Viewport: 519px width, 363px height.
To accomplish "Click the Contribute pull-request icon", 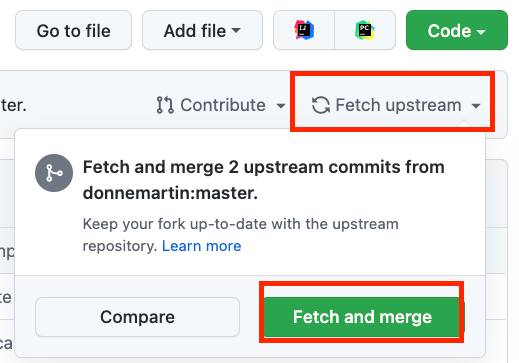I will pyautogui.click(x=165, y=105).
